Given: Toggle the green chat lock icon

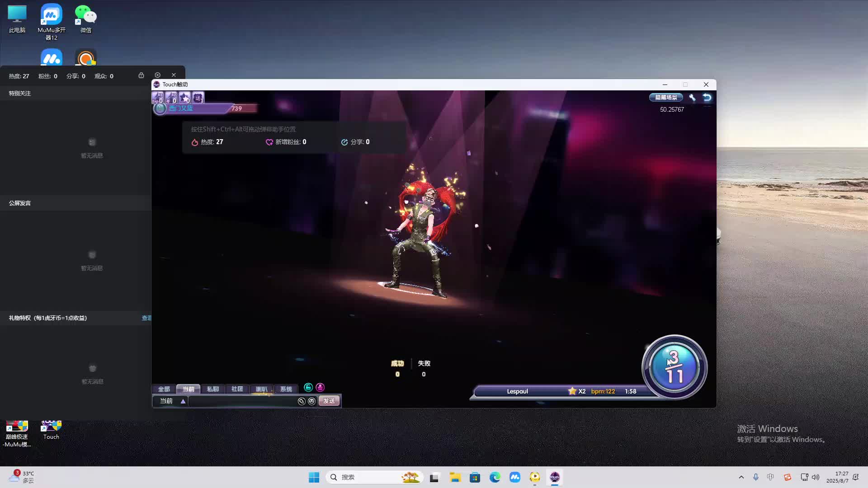Looking at the screenshot, I should (308, 387).
